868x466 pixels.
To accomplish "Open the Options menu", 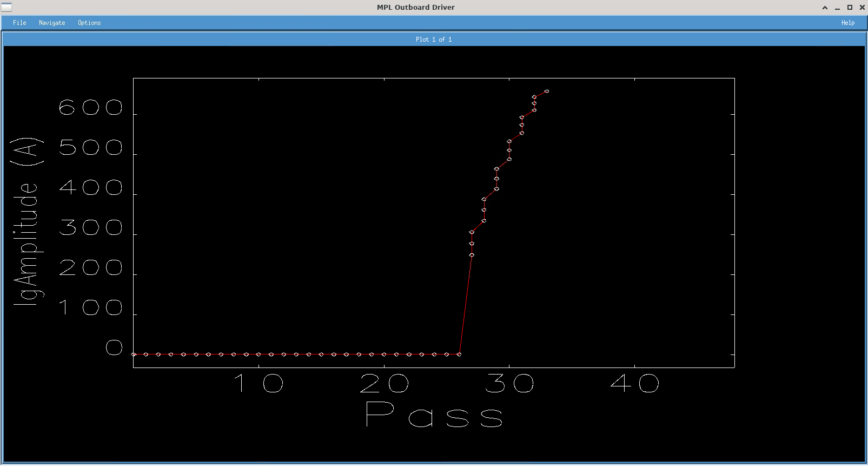I will 89,23.
